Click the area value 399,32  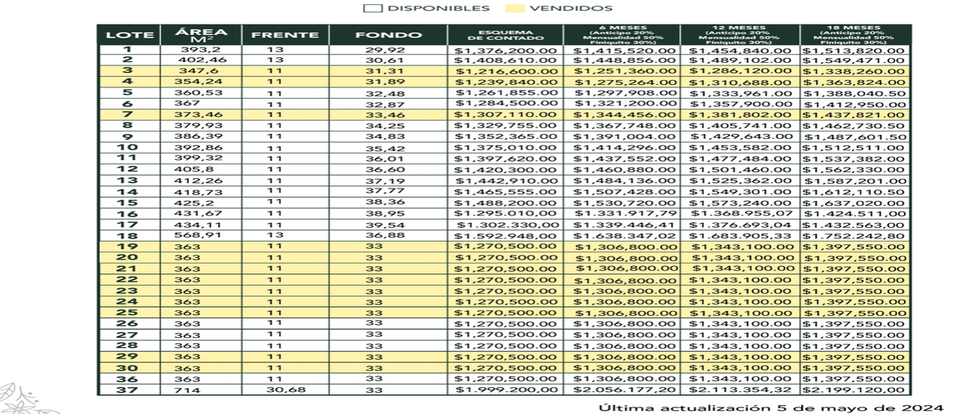[x=199, y=158]
